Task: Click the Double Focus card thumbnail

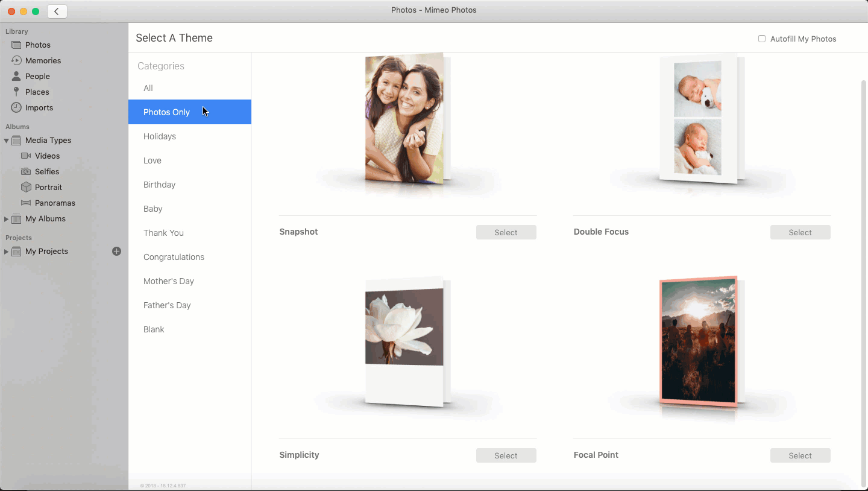Action: coord(702,118)
